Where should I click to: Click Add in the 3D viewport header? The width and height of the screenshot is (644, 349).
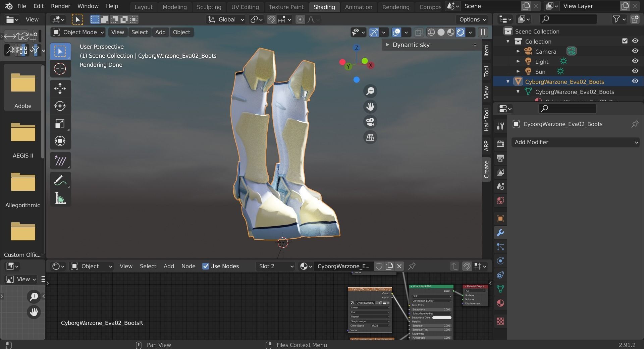click(160, 32)
